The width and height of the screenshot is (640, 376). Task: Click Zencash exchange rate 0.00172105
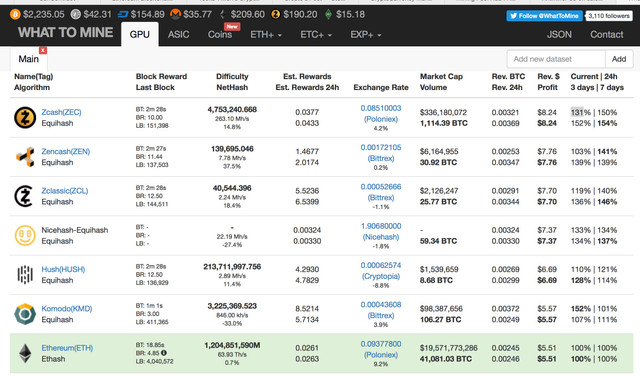click(x=381, y=147)
